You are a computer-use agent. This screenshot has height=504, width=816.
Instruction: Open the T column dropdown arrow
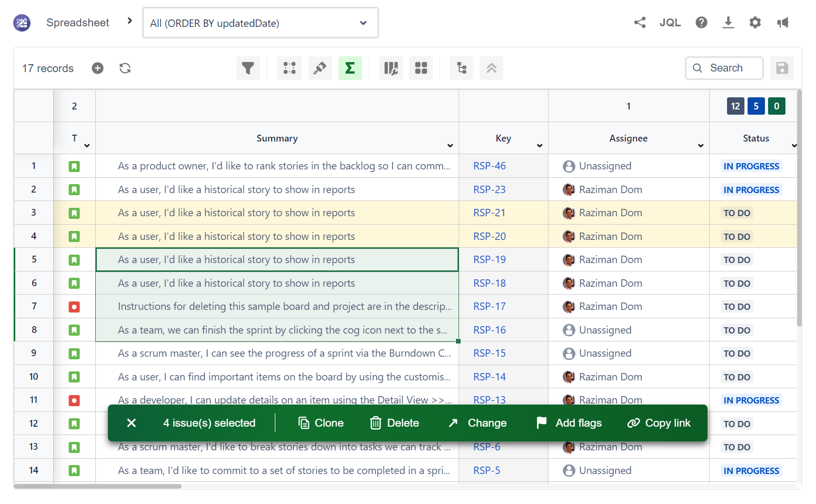point(87,146)
